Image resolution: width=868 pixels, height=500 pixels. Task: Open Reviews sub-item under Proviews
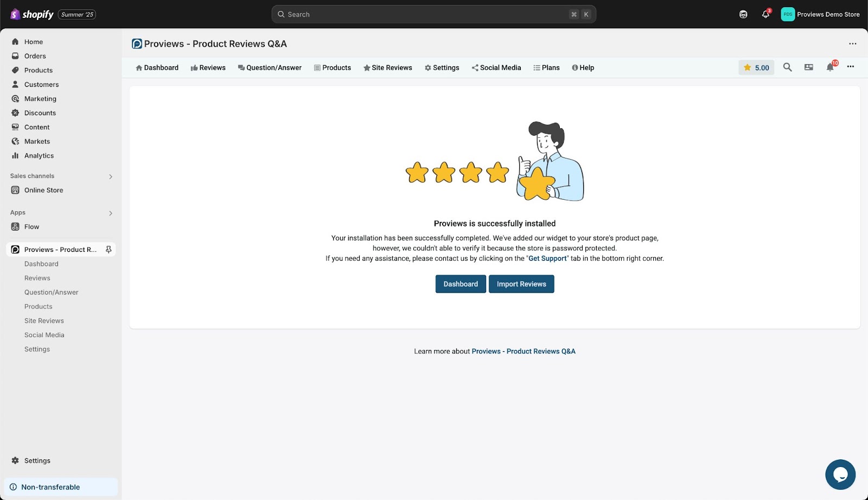(37, 278)
